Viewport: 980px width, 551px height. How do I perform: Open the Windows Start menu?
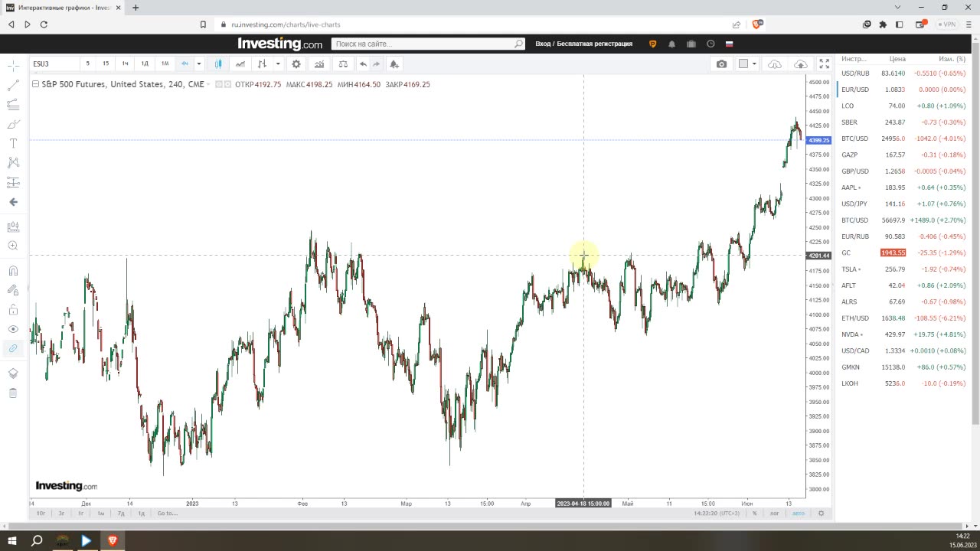pyautogui.click(x=12, y=540)
